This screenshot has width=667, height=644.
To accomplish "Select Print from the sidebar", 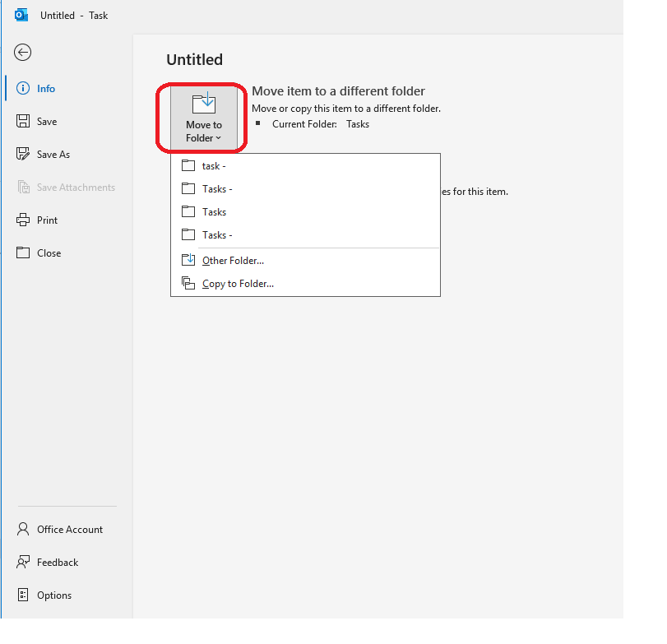I will click(68, 220).
